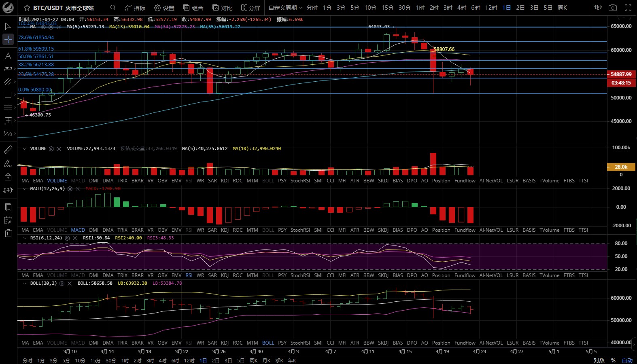Choose AI-NetVOL in the RSI panel row
637x364 pixels.
491,275
